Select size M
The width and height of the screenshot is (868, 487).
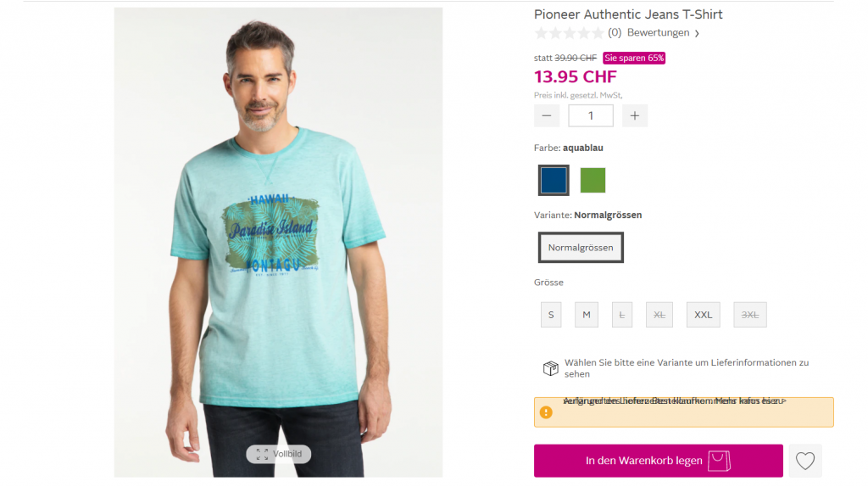(587, 315)
